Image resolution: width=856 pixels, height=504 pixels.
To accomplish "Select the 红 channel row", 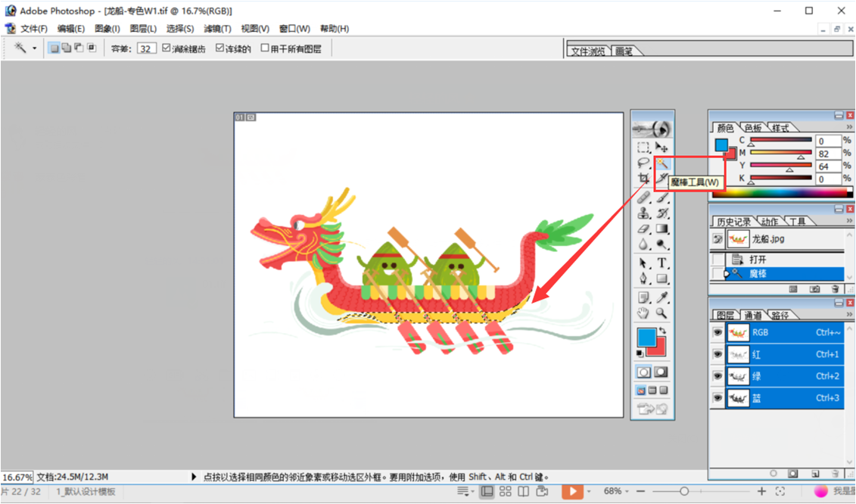I will pos(785,354).
